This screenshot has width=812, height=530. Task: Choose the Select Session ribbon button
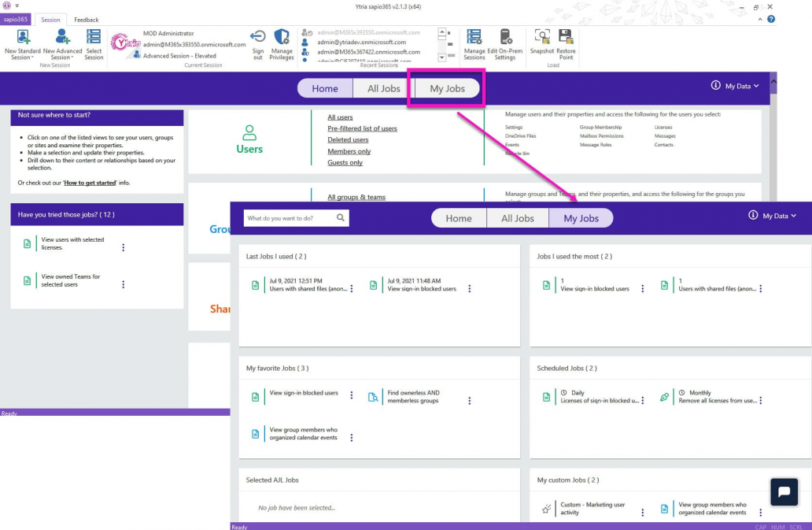click(x=94, y=45)
